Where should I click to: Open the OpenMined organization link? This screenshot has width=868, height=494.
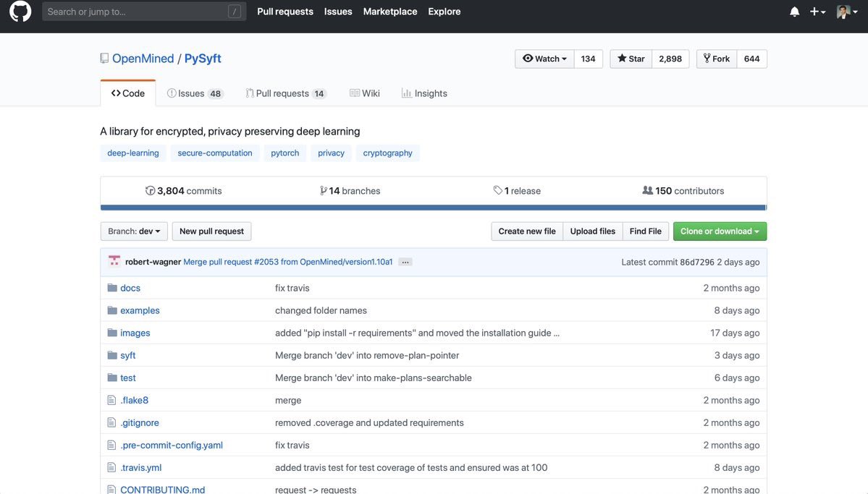(143, 59)
